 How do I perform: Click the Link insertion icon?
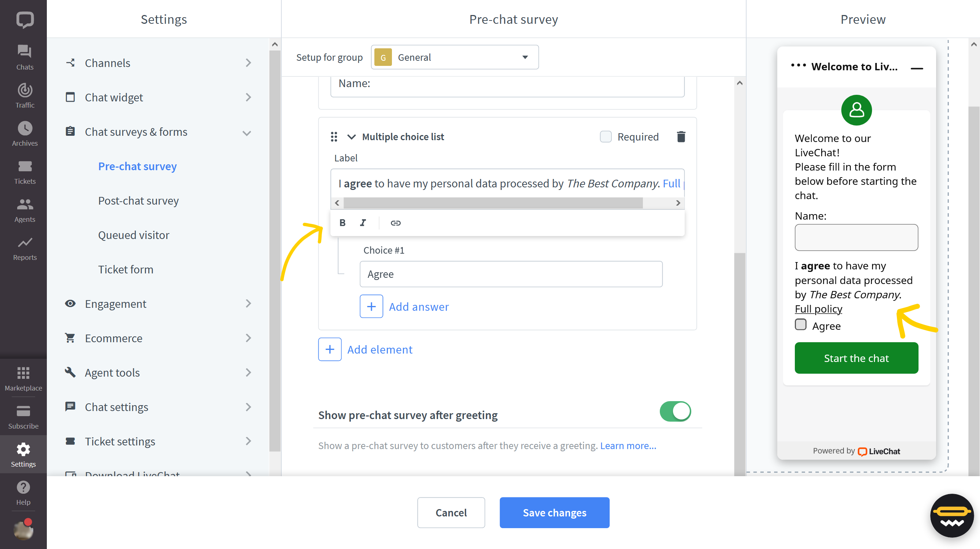[x=395, y=223]
